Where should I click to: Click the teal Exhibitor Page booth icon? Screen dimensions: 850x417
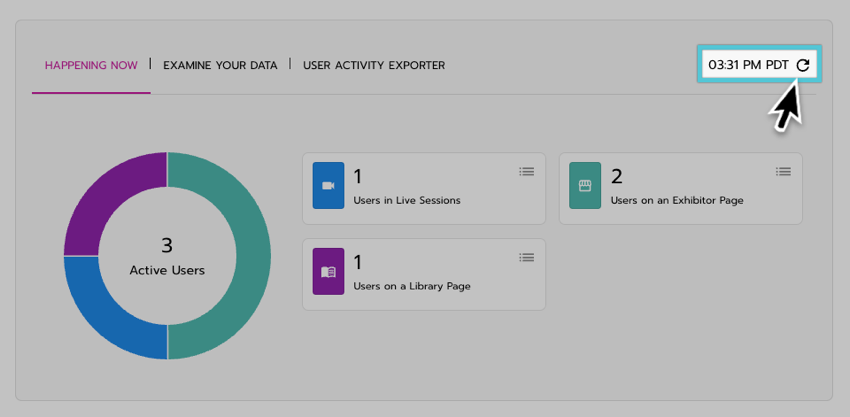(x=585, y=186)
